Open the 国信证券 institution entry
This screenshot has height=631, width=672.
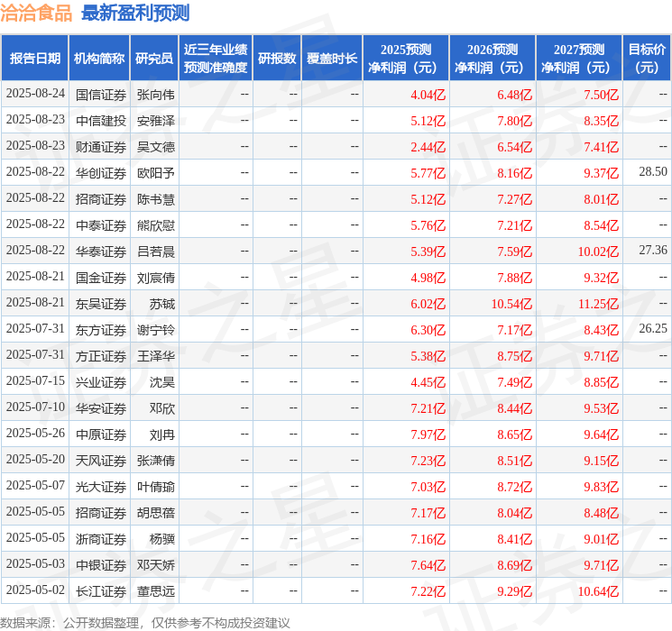(x=101, y=94)
